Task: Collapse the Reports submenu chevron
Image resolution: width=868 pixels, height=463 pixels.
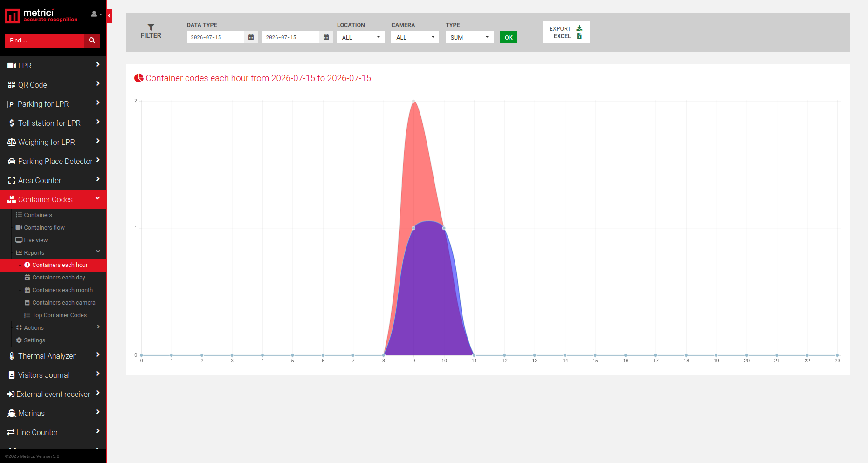Action: 98,252
